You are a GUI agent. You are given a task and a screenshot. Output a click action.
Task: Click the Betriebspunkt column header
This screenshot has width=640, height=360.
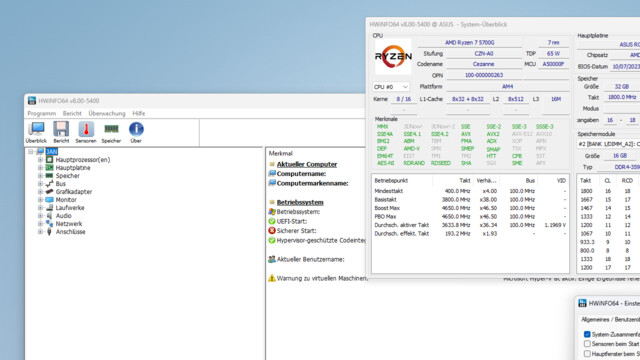tap(391, 180)
